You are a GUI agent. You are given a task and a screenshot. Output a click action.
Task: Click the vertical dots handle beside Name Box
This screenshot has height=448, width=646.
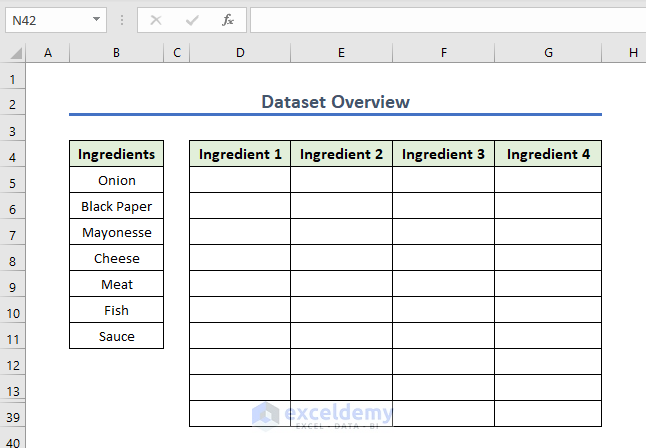coord(121,19)
